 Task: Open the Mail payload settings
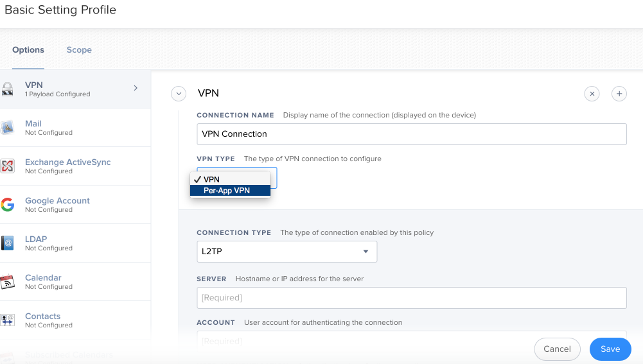[x=75, y=128]
